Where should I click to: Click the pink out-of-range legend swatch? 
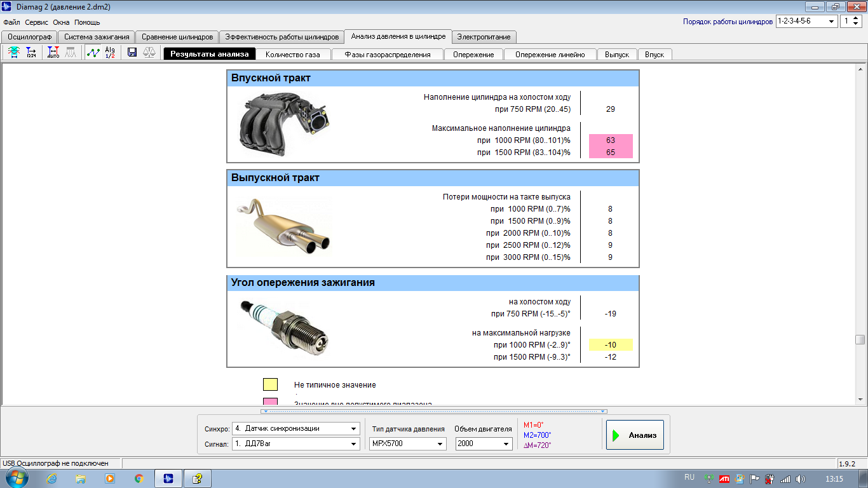[270, 402]
